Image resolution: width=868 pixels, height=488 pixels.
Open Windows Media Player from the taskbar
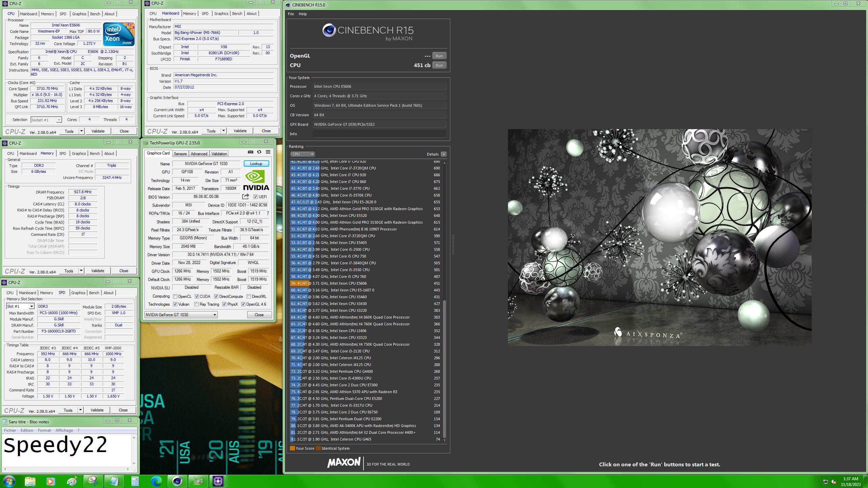(x=51, y=481)
